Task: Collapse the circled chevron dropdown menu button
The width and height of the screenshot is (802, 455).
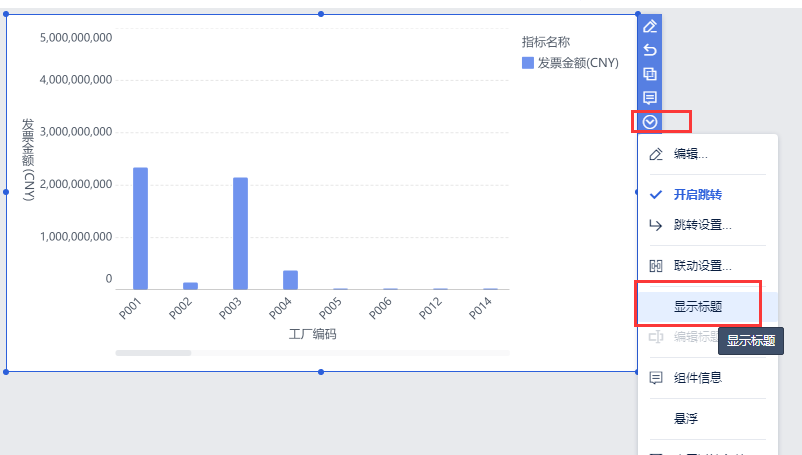Action: [x=650, y=122]
